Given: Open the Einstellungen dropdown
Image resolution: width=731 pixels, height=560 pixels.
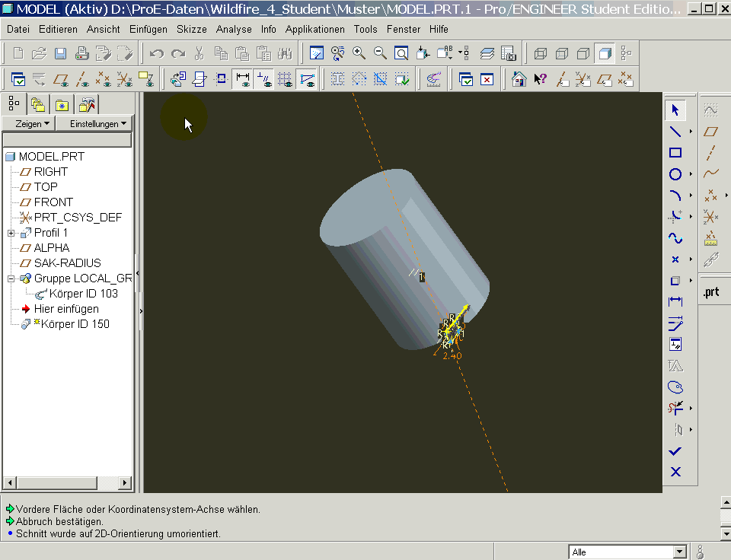Looking at the screenshot, I should (x=94, y=124).
